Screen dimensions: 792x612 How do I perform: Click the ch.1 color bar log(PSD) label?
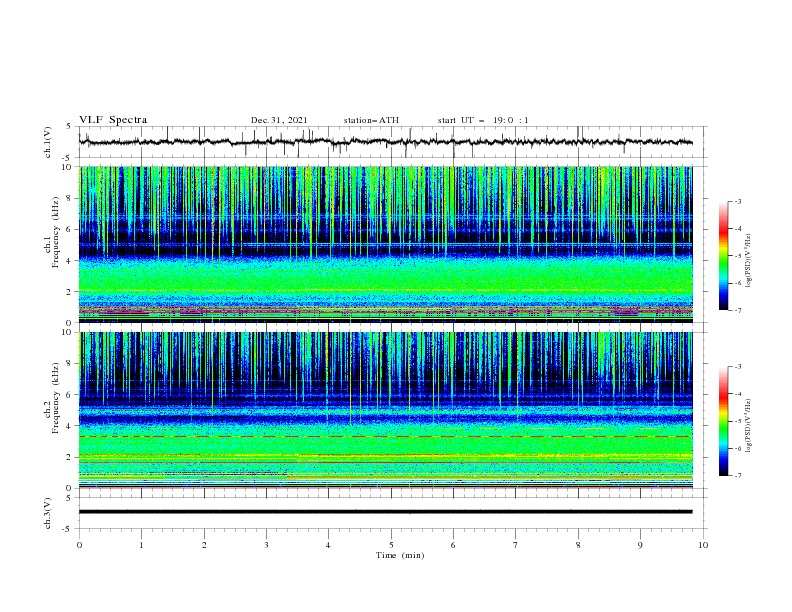pyautogui.click(x=749, y=261)
